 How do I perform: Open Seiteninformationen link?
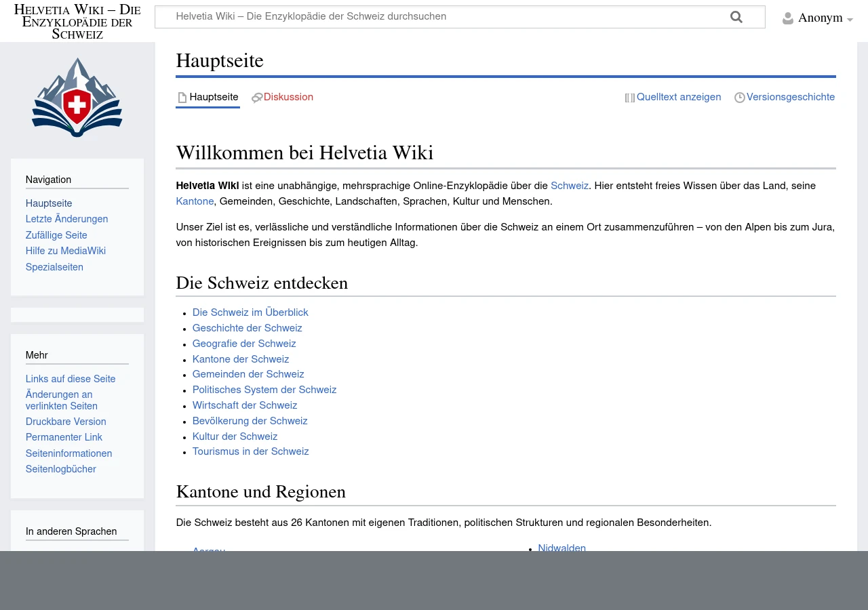point(68,454)
